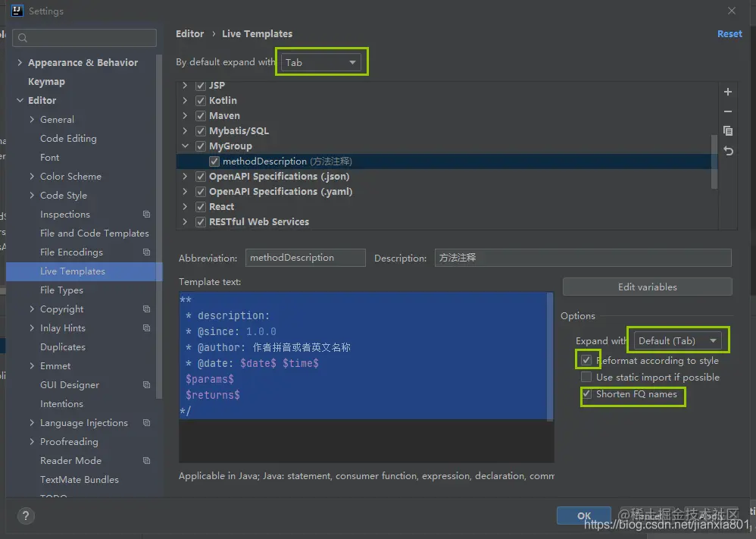Click the project-level icon next to Copyright
Image resolution: width=756 pixels, height=539 pixels.
pos(146,309)
